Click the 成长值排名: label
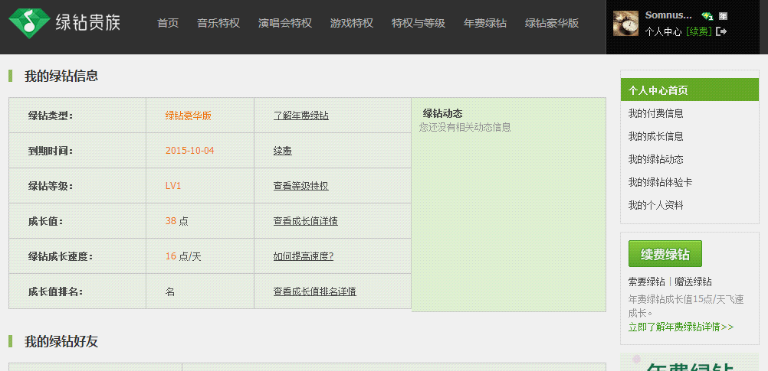Screen dimensions: 768x371 tap(55, 292)
